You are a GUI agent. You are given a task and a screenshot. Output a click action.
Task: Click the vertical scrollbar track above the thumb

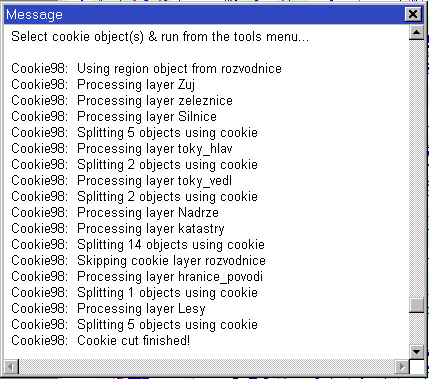(x=416, y=169)
